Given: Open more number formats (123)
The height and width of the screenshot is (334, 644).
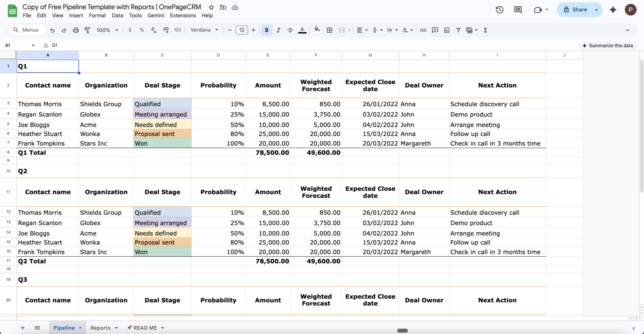Looking at the screenshot, I should (177, 30).
